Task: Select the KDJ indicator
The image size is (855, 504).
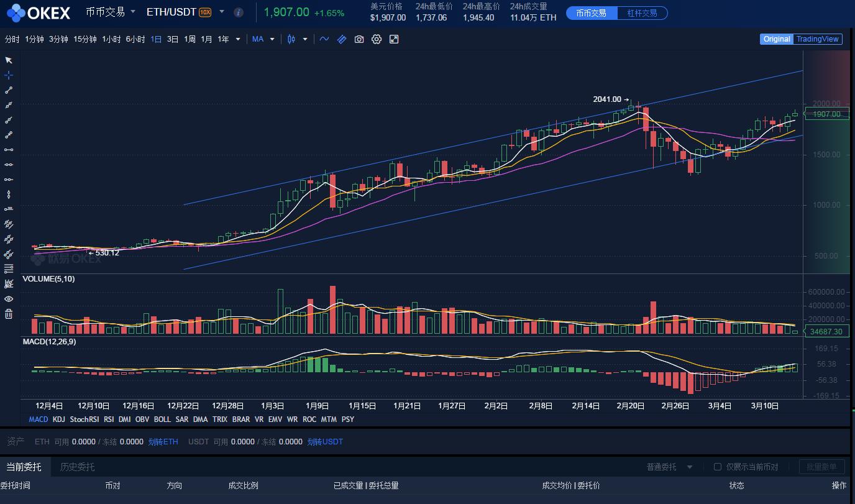Action: click(x=58, y=419)
